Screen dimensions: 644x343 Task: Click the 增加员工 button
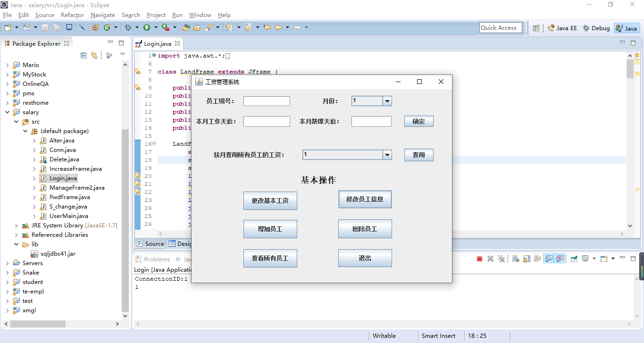[x=270, y=229]
